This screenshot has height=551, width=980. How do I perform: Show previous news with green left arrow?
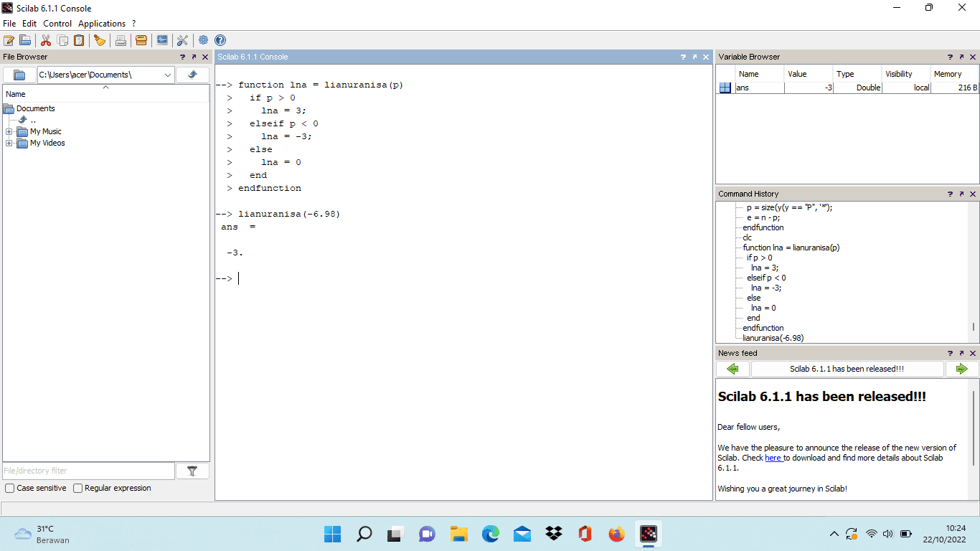pyautogui.click(x=732, y=369)
